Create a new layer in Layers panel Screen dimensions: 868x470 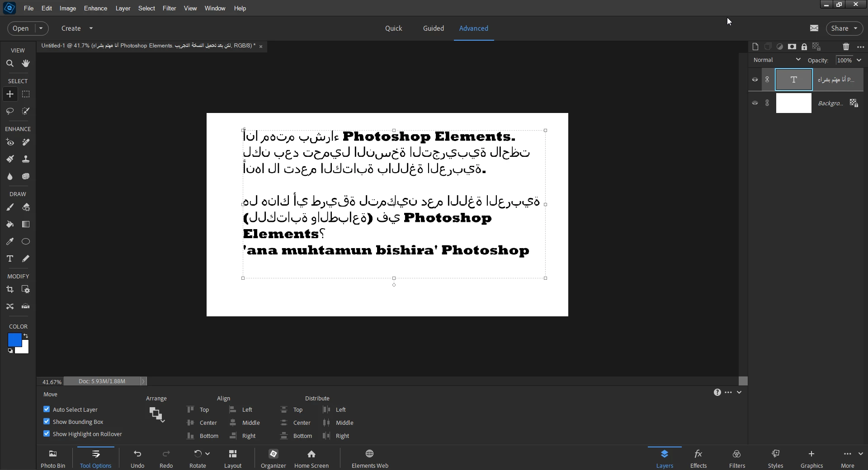pyautogui.click(x=755, y=47)
